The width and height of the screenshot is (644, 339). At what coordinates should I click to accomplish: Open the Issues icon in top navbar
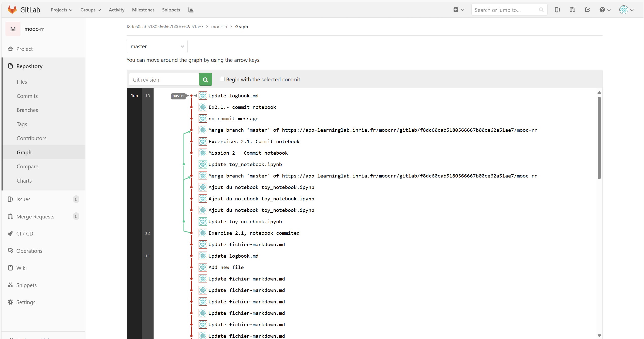(x=557, y=10)
